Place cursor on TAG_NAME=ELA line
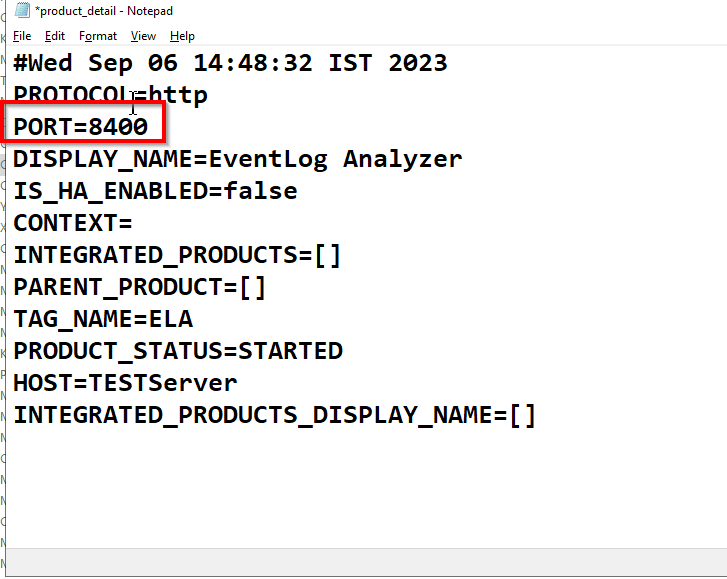Viewport: 727px width, 579px height. (x=103, y=319)
